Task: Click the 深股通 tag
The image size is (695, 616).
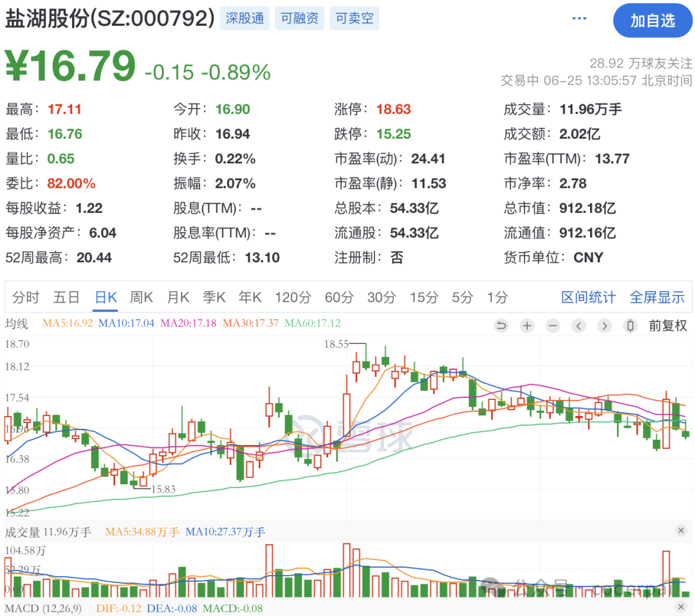Action: pyautogui.click(x=245, y=18)
